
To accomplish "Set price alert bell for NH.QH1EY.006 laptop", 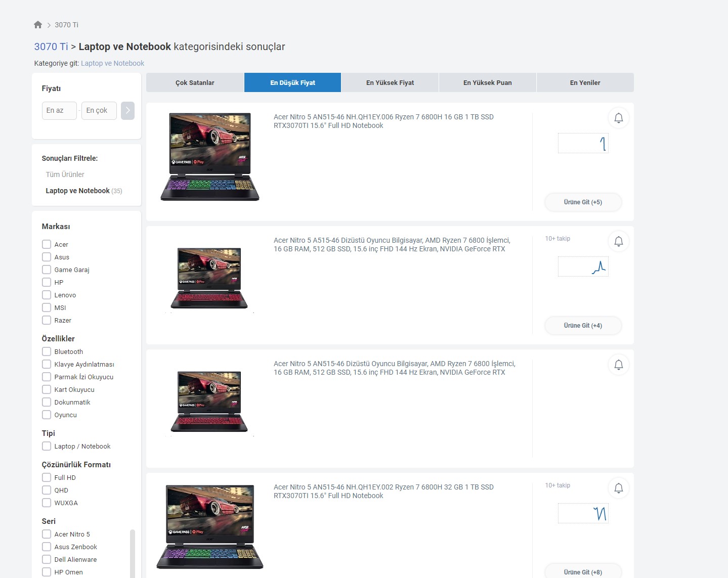I will pos(618,118).
